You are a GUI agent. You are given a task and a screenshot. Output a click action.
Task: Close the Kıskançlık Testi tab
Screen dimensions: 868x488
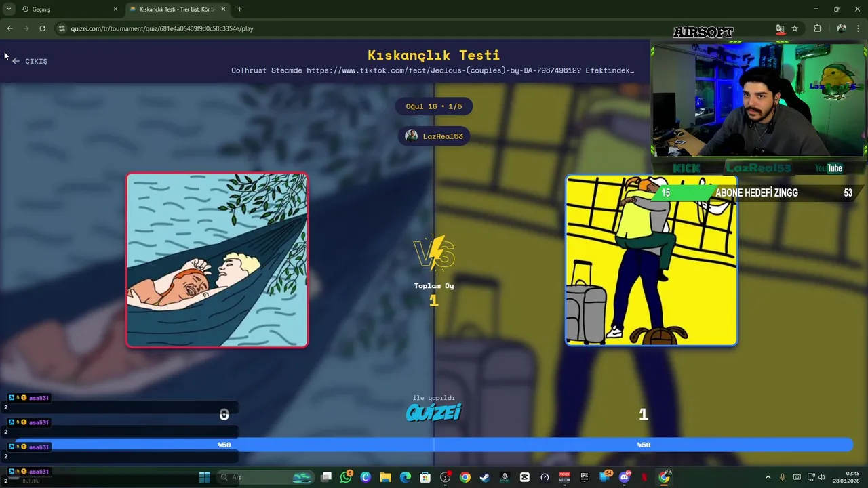pyautogui.click(x=223, y=9)
